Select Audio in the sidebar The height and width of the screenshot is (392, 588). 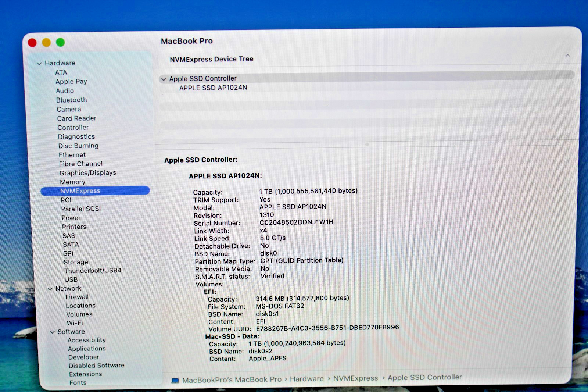65,91
